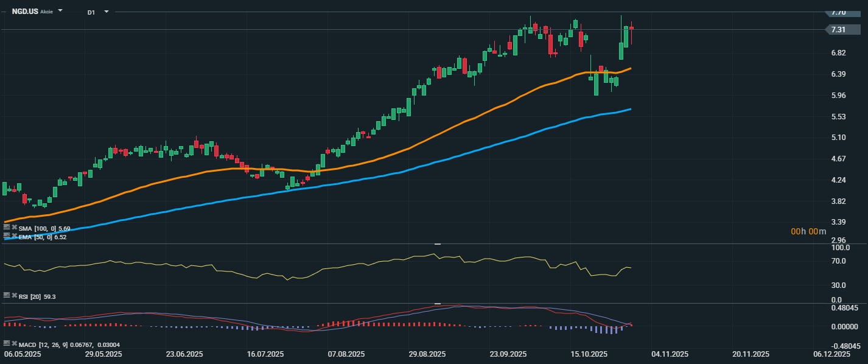Click the 6.39 price axis label
The image size is (868, 364).
(x=839, y=74)
